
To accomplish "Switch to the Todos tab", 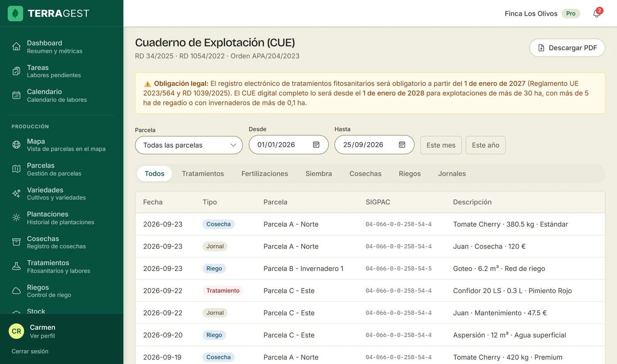I will [x=154, y=174].
